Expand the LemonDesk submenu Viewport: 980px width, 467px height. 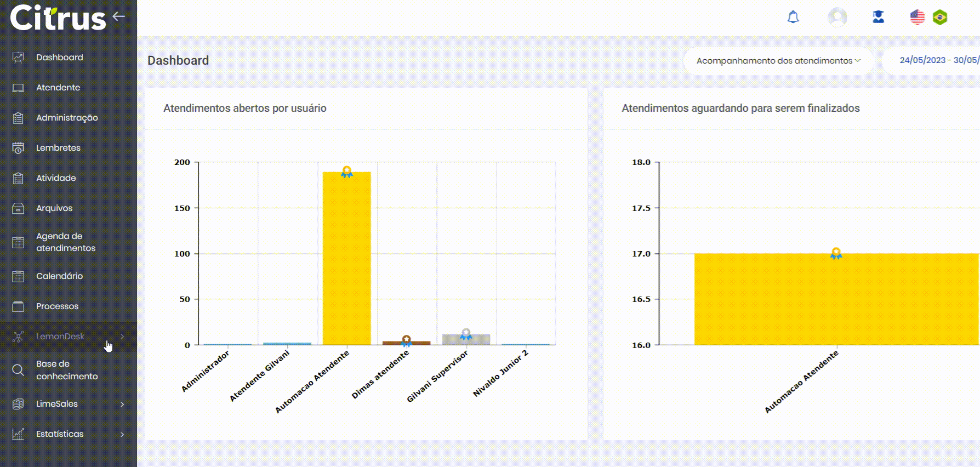point(60,337)
